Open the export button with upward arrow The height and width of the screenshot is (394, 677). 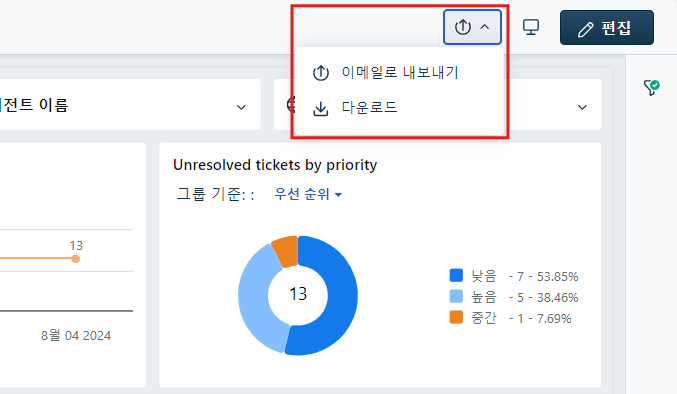pyautogui.click(x=472, y=27)
